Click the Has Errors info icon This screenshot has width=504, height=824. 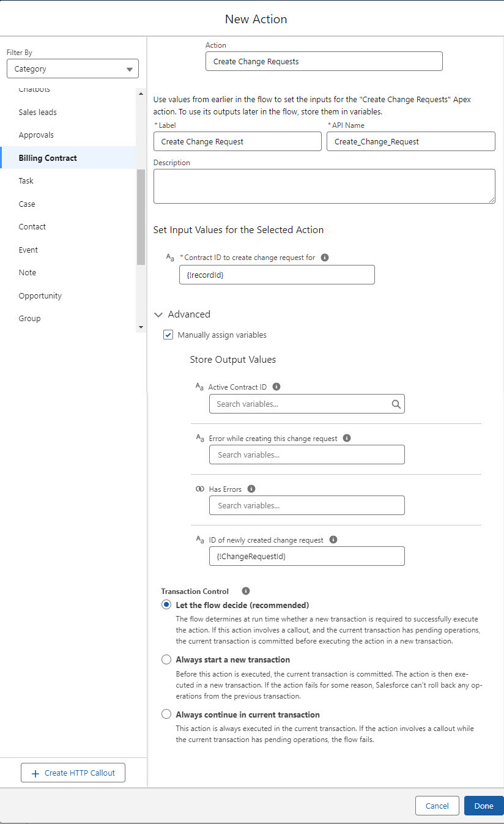[251, 489]
